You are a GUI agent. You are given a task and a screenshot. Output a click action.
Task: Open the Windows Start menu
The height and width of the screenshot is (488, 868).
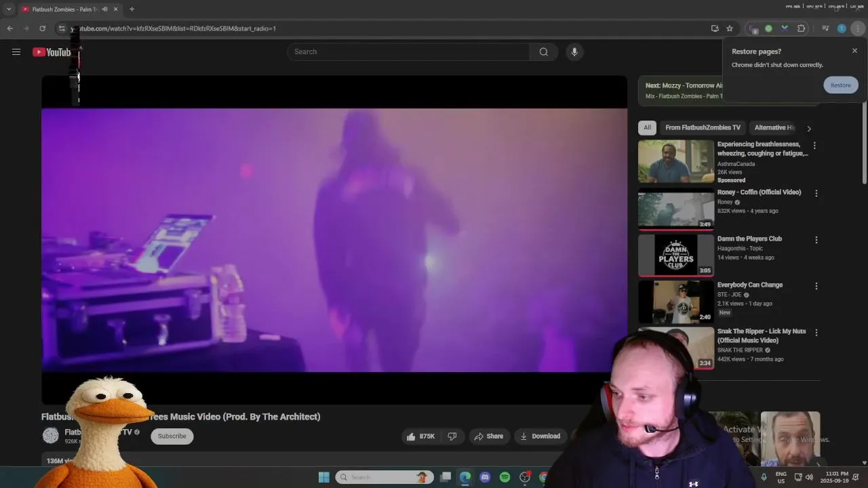[324, 477]
